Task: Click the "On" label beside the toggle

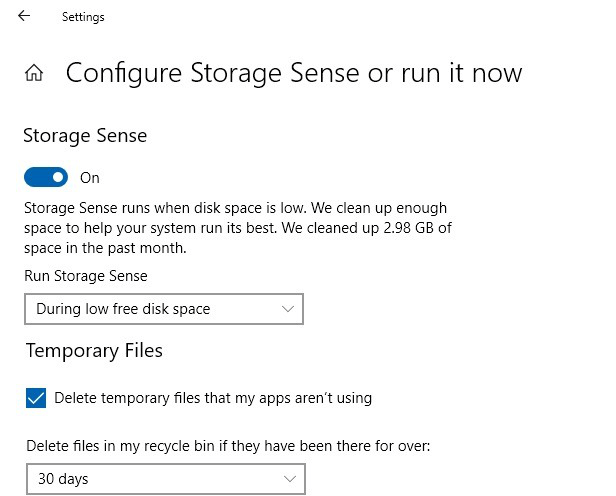Action: [90, 178]
